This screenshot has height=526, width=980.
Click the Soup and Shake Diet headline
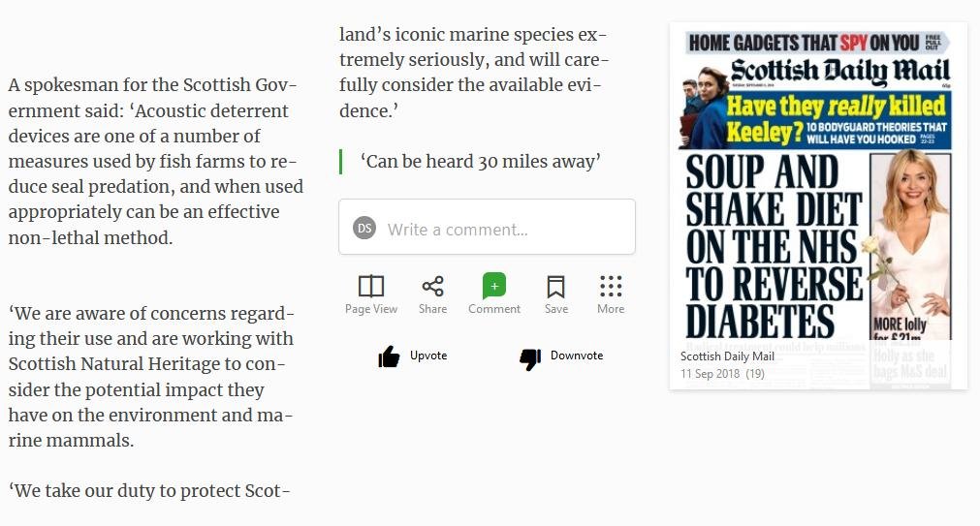tap(774, 246)
